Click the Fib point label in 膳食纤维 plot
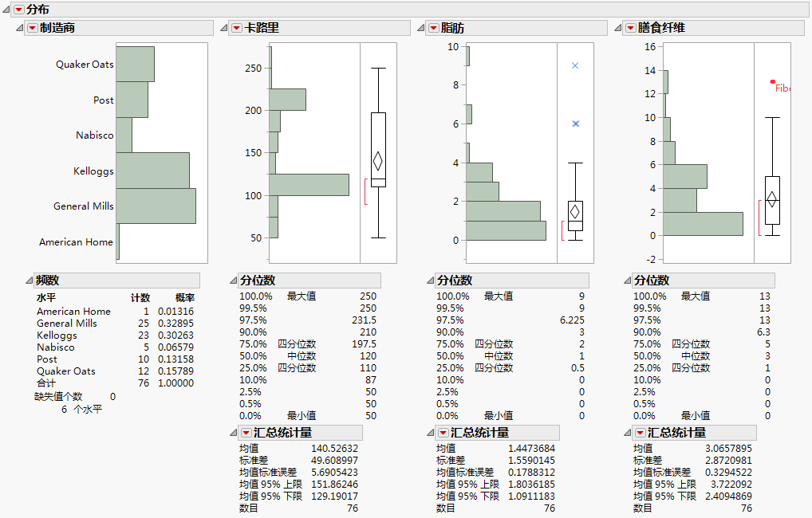This screenshot has width=812, height=518. coord(782,88)
